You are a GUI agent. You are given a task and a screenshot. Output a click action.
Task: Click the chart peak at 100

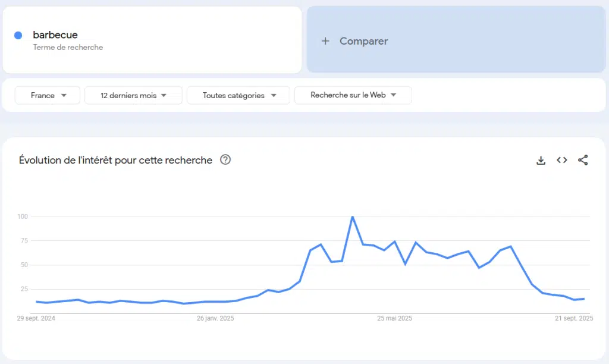(x=353, y=216)
